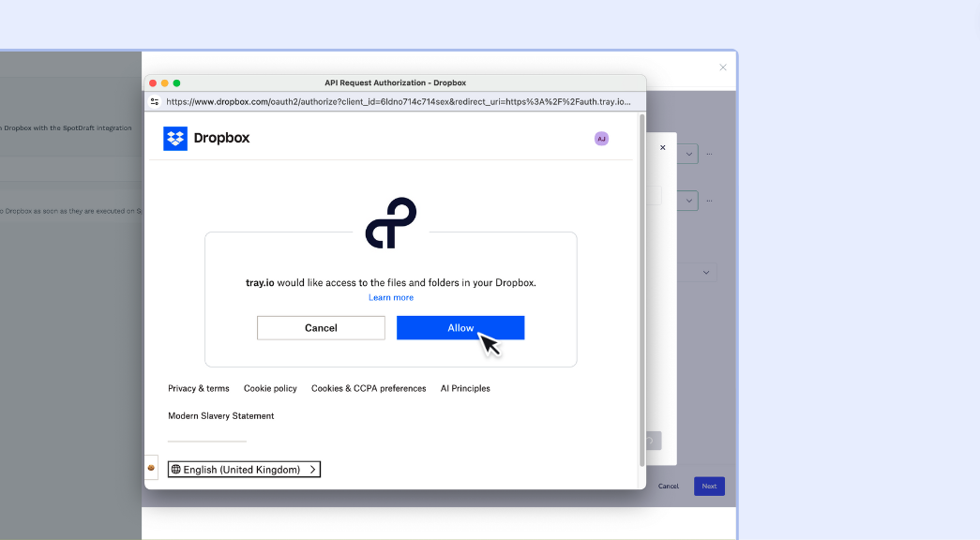Open Cookies & CCPA preferences
Image resolution: width=980 pixels, height=540 pixels.
tap(369, 388)
